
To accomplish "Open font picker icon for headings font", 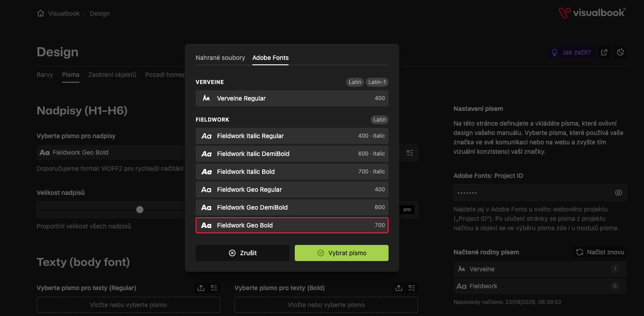I will click(x=410, y=152).
